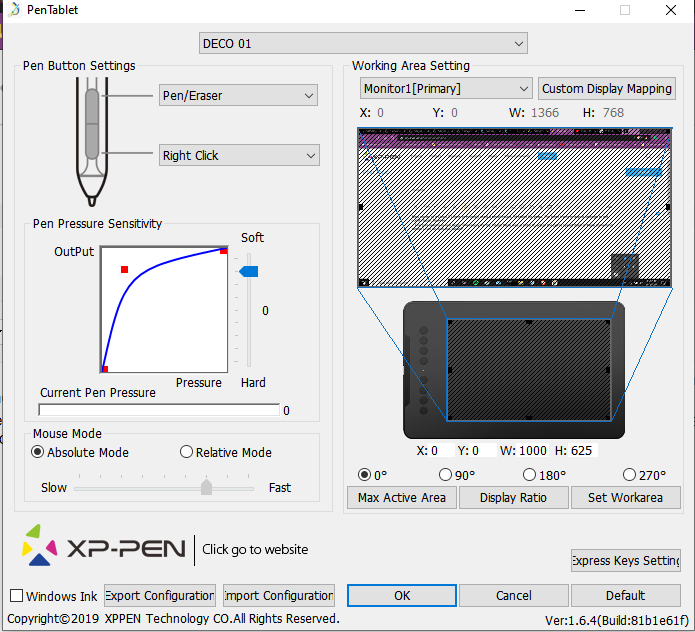Click the upper pen barrel button graphic

(x=92, y=105)
